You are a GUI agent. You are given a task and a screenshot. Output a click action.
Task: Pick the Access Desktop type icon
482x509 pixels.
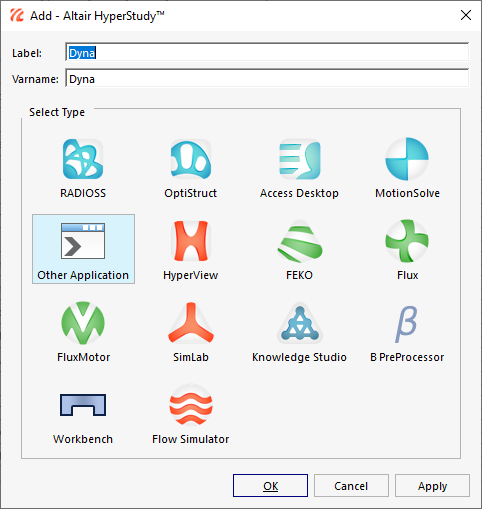(299, 159)
